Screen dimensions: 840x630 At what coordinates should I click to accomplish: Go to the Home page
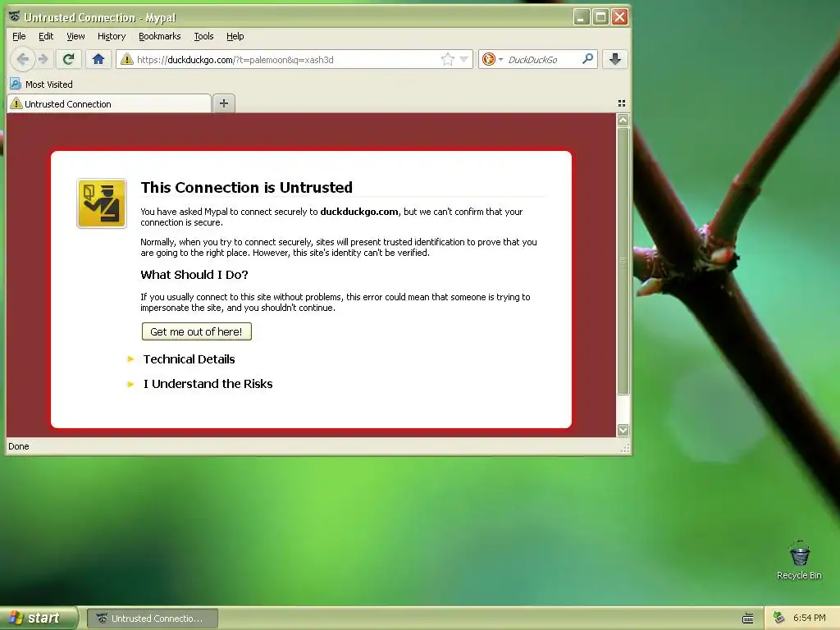click(x=98, y=59)
